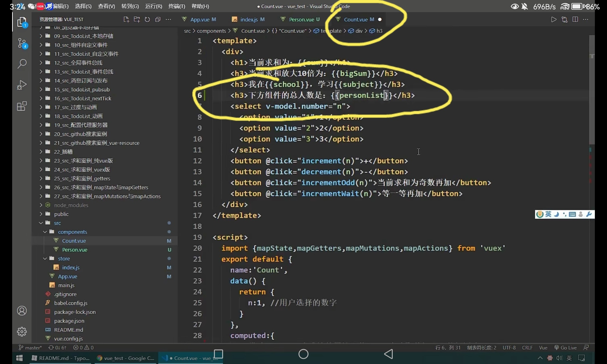Click the Refresh Explorer icon

pyautogui.click(x=147, y=19)
